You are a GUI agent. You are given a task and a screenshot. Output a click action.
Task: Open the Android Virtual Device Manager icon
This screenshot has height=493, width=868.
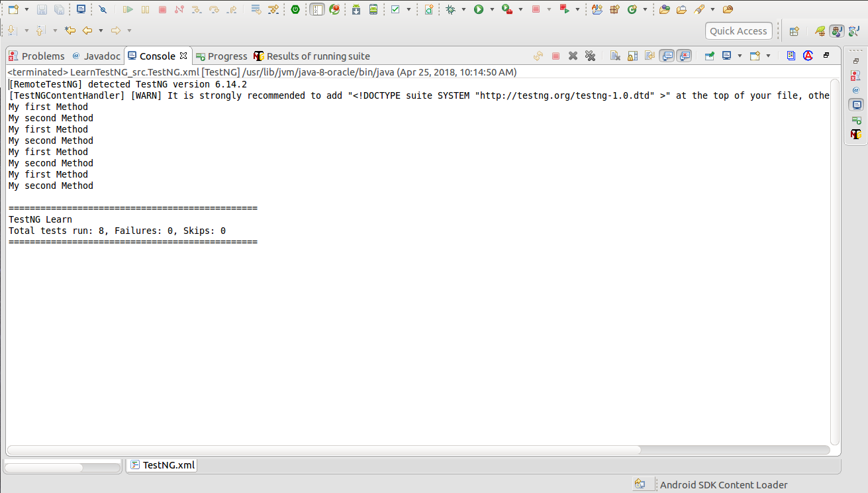tap(373, 9)
